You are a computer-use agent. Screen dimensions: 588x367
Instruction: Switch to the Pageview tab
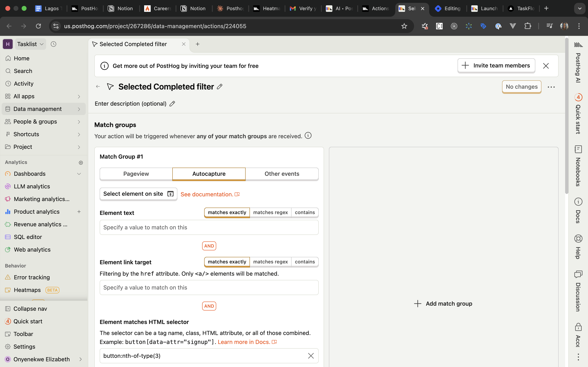pyautogui.click(x=136, y=174)
